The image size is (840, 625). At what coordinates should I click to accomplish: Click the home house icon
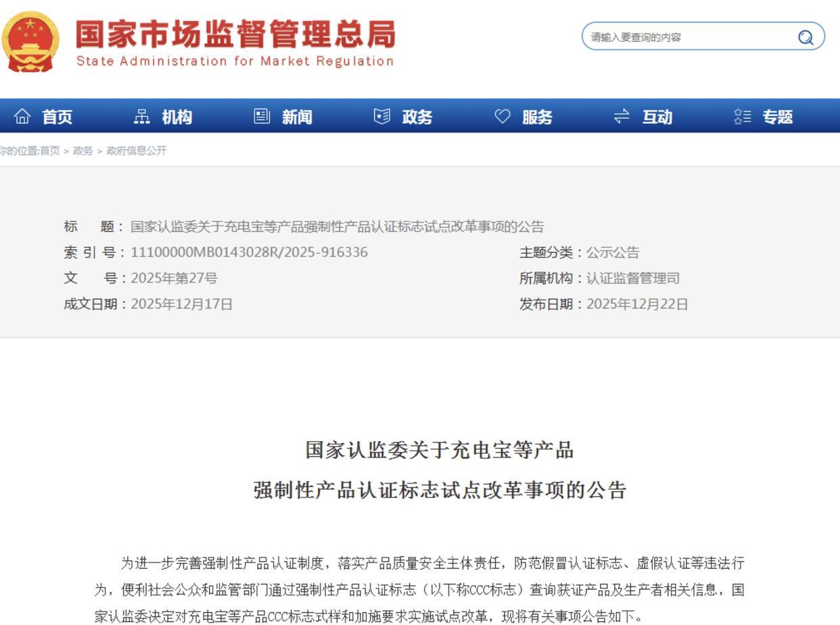click(22, 116)
